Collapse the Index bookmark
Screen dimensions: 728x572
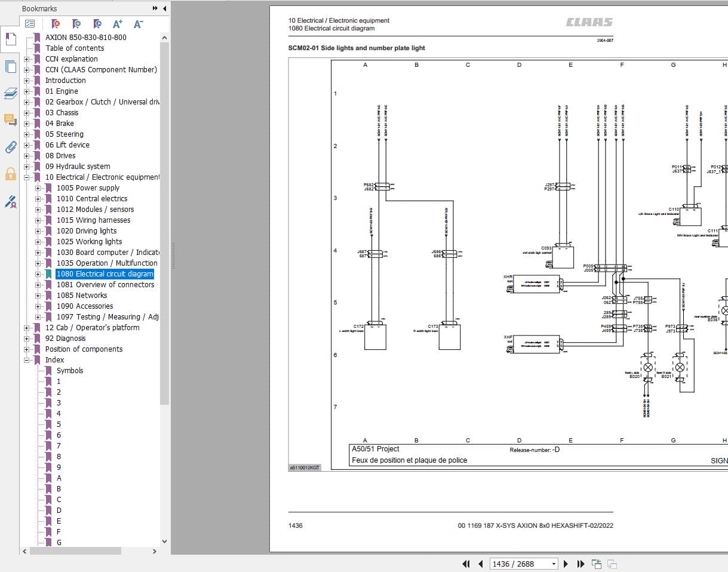(x=26, y=360)
